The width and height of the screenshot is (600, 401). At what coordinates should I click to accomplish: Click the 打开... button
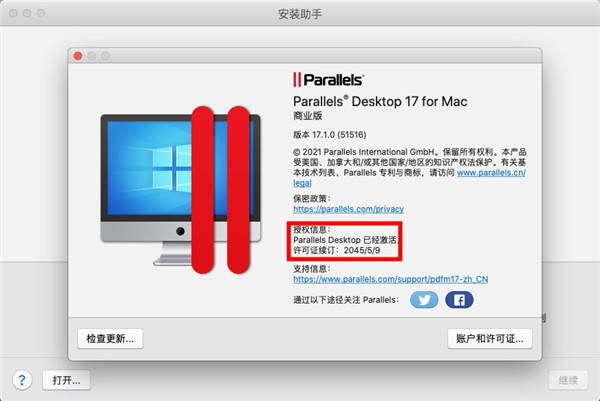click(x=66, y=380)
